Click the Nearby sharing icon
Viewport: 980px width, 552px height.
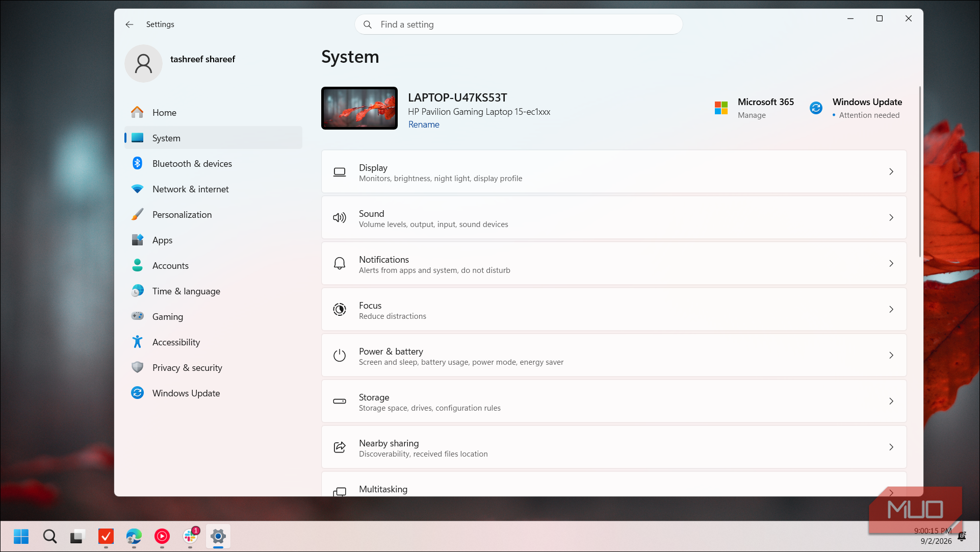(340, 447)
